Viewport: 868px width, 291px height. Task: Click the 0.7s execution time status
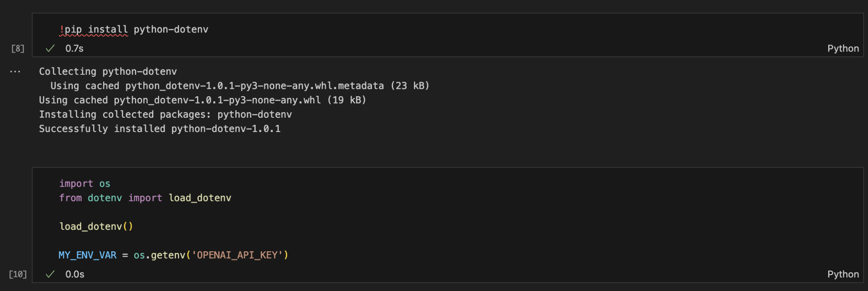coord(74,49)
